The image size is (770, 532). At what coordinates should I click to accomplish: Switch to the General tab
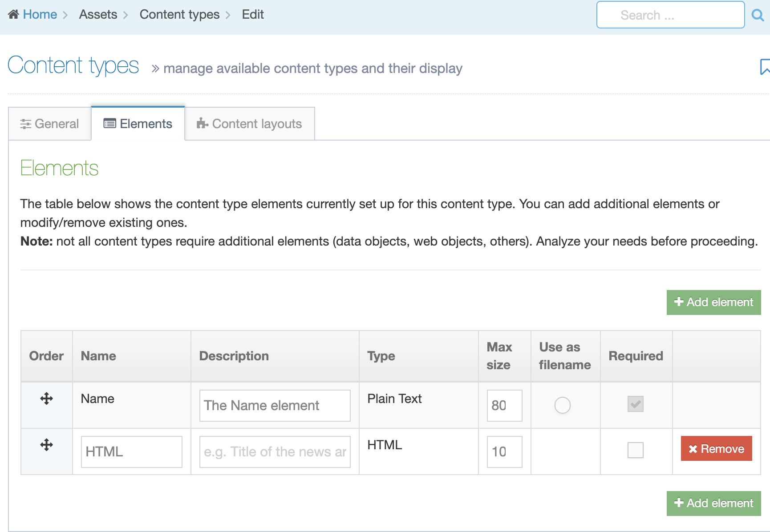click(x=50, y=124)
